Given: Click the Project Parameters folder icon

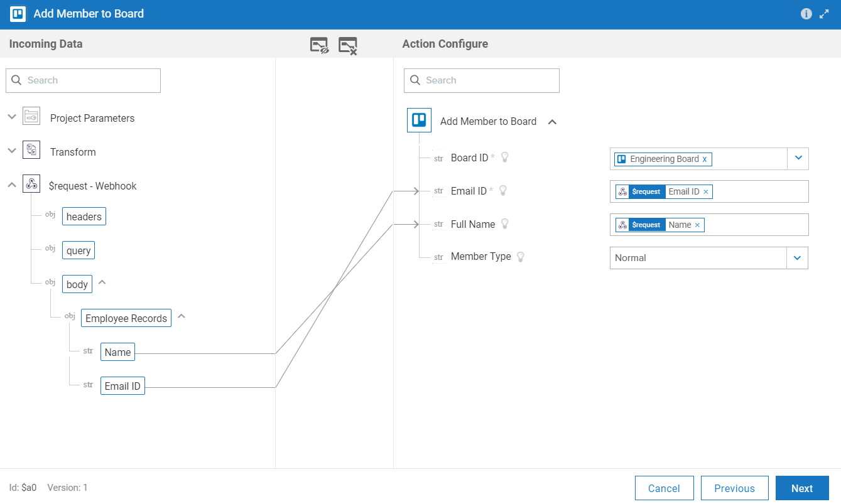Looking at the screenshot, I should tap(31, 117).
